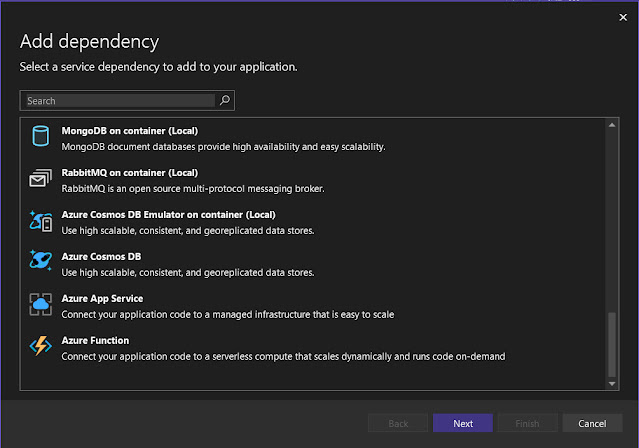Click the Cosmos DB Emulator icon
Screen dimensions: 639x448
40,221
